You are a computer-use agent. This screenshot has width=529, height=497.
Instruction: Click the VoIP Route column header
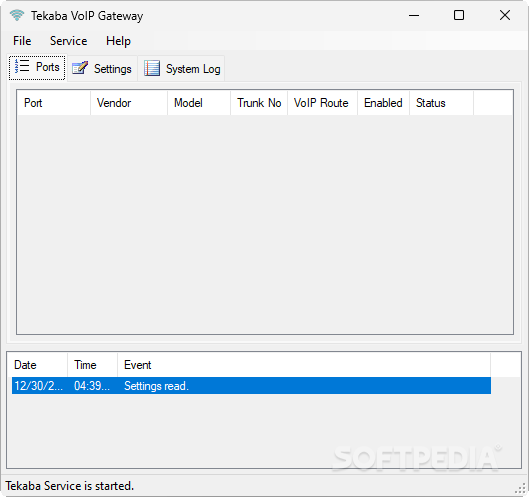click(322, 103)
